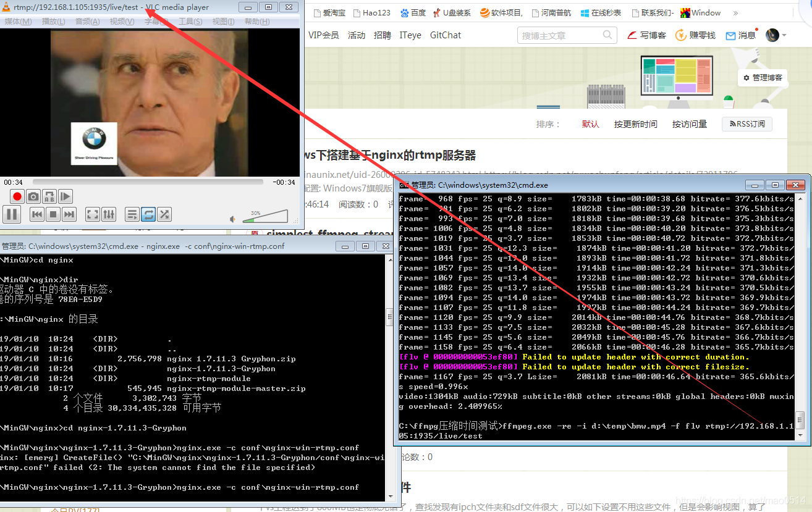The height and width of the screenshot is (512, 812).
Task: Click the RSS订阅 subscription button
Action: click(x=746, y=124)
